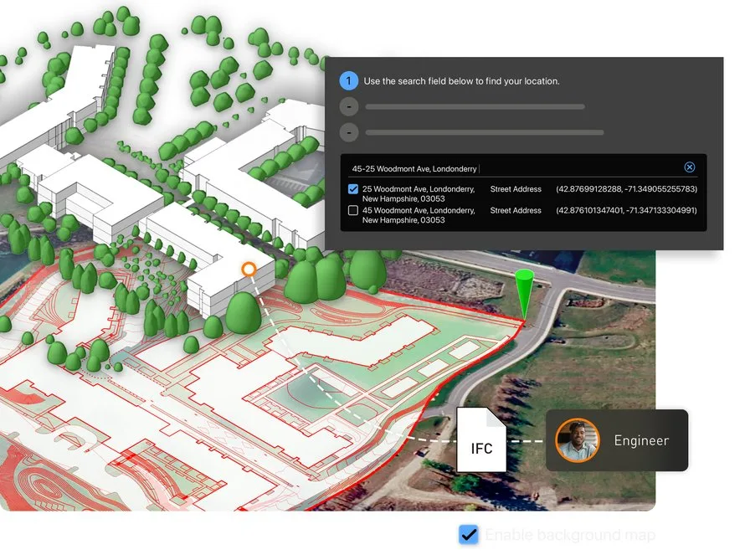Toggle Enable background map checkbox
Screen dimensions: 745x560
click(469, 535)
